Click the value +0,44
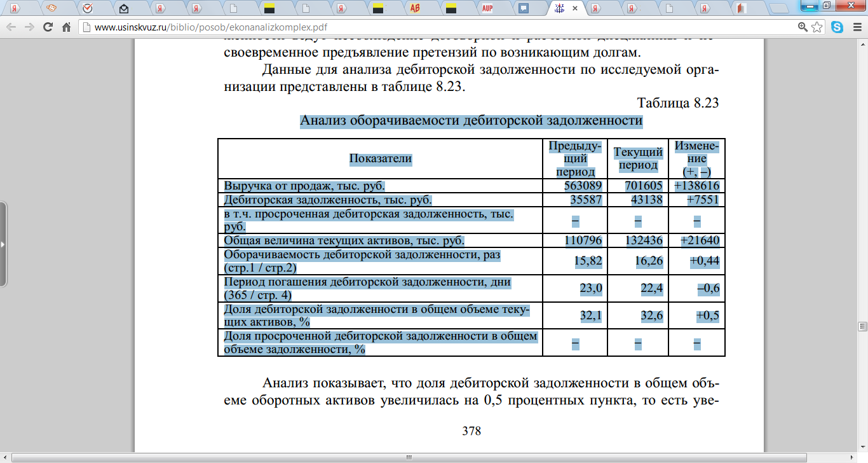Image resolution: width=868 pixels, height=463 pixels. coord(705,261)
